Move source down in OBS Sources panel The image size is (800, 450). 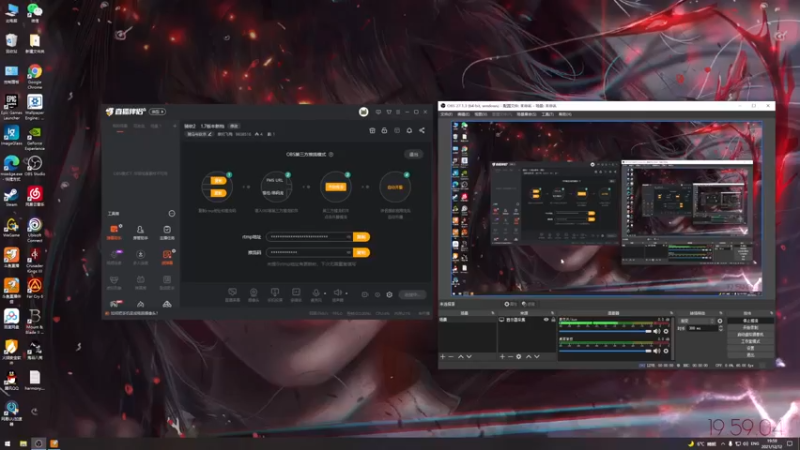click(537, 357)
